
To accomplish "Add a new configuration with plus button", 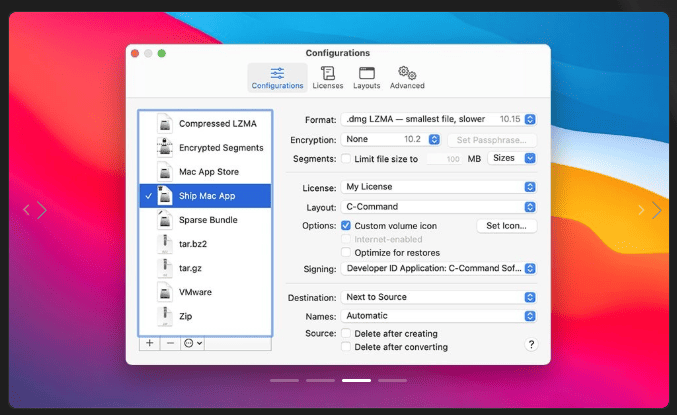I will pyautogui.click(x=149, y=343).
